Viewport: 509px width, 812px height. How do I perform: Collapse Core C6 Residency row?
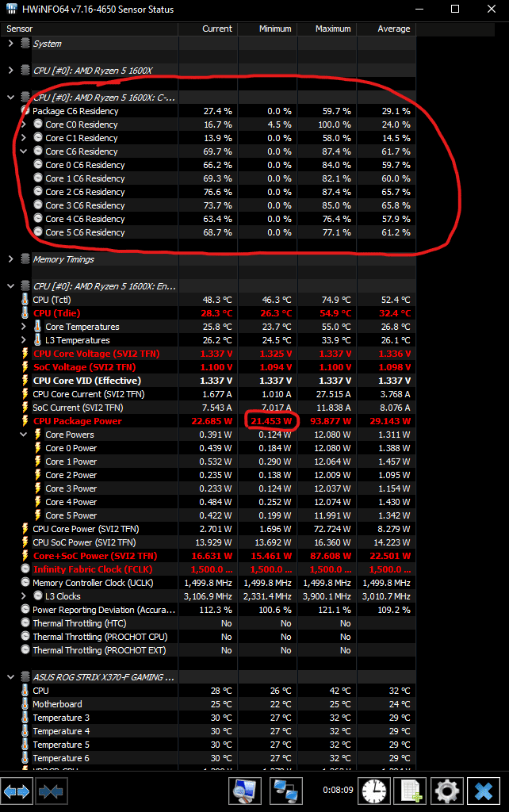point(23,151)
